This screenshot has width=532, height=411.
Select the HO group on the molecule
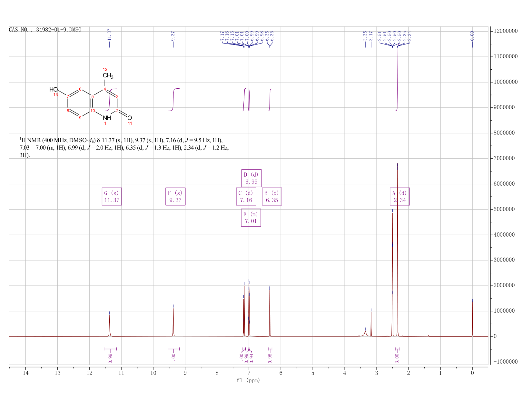pos(54,89)
